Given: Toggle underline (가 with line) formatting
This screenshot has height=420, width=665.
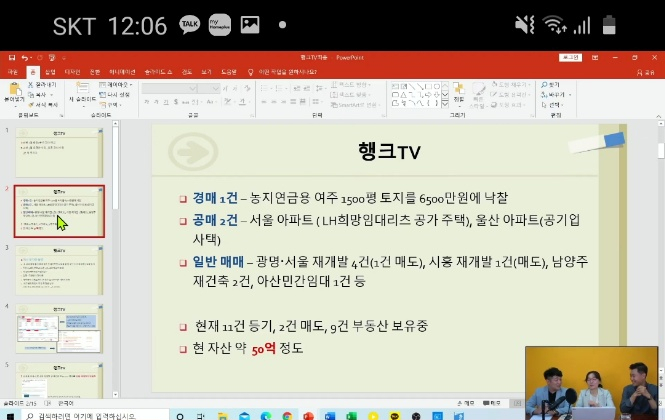Looking at the screenshot, I should pyautogui.click(x=167, y=102).
